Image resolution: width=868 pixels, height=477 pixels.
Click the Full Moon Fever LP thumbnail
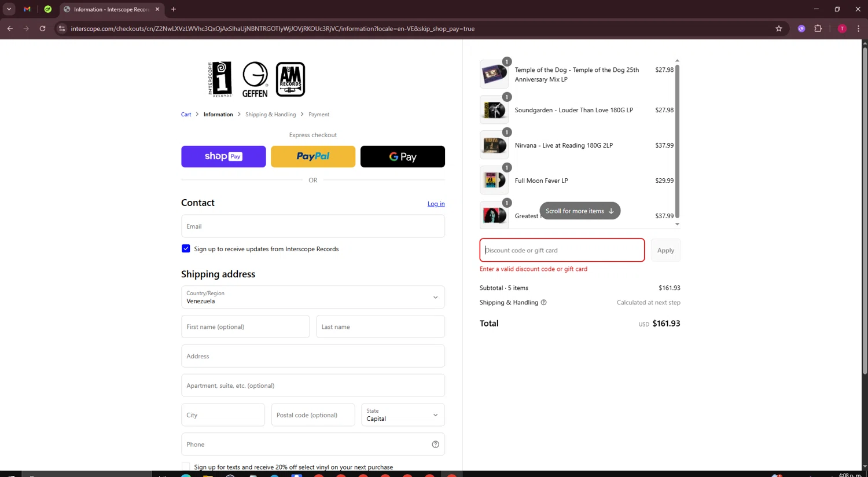click(x=494, y=180)
